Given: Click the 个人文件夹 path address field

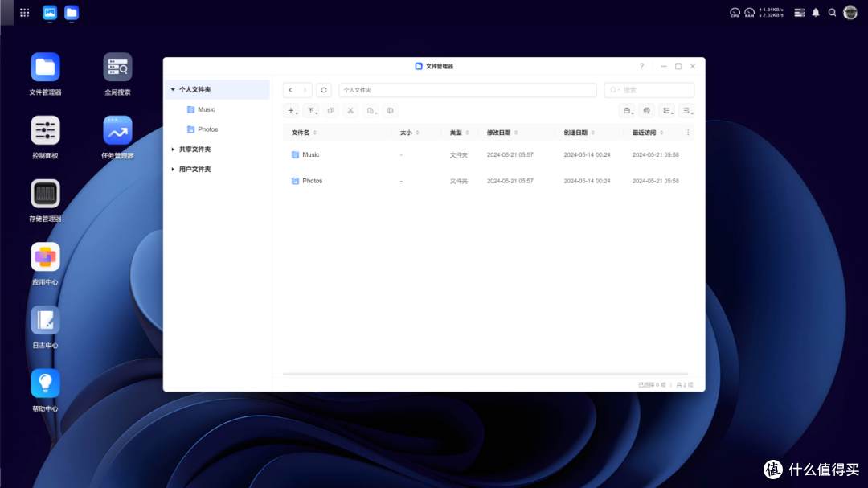Looking at the screenshot, I should (x=468, y=90).
